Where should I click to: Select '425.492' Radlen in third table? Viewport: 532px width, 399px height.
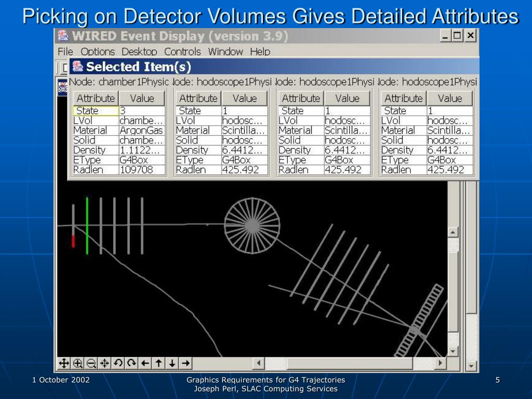(x=348, y=170)
